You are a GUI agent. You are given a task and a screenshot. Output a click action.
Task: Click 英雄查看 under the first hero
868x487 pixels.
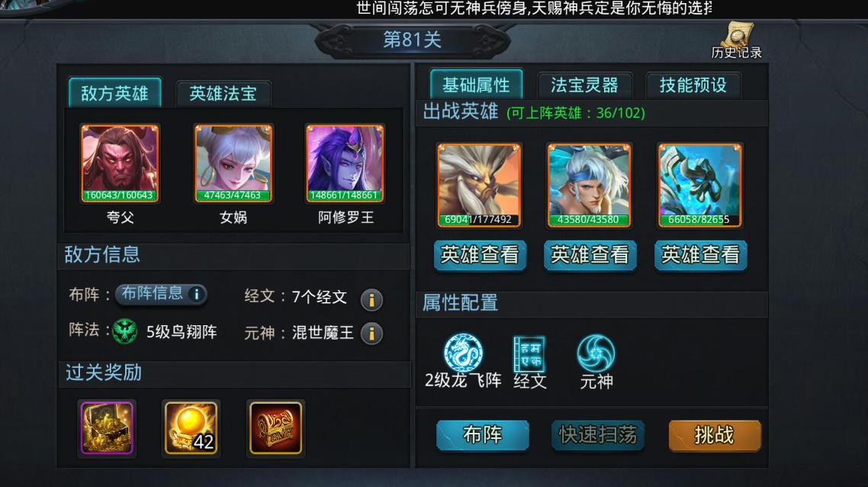(480, 256)
